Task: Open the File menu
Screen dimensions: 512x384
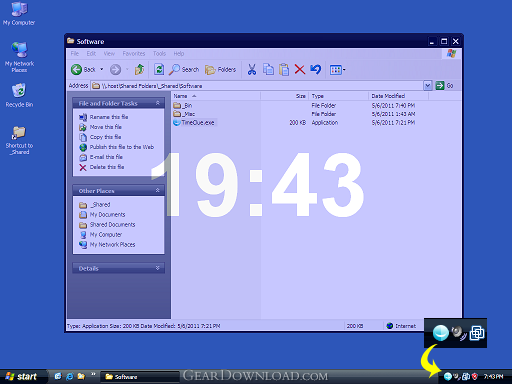Action: 75,53
